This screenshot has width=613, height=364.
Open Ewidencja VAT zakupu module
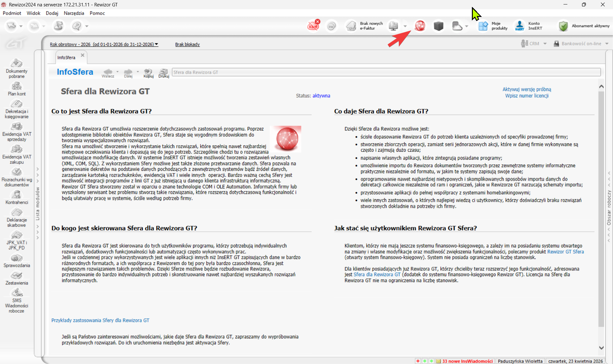[x=17, y=155]
